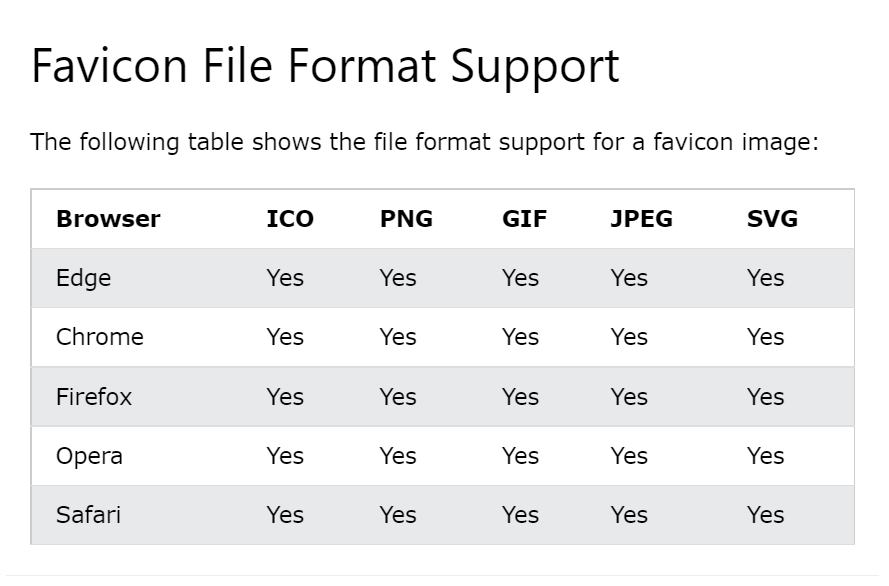Image resolution: width=889 pixels, height=586 pixels.
Task: Click the Favicon File Format Support heading
Action: (x=325, y=67)
